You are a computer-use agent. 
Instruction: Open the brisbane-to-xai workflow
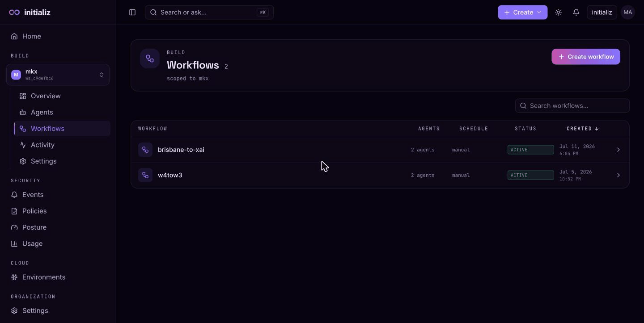380,150
